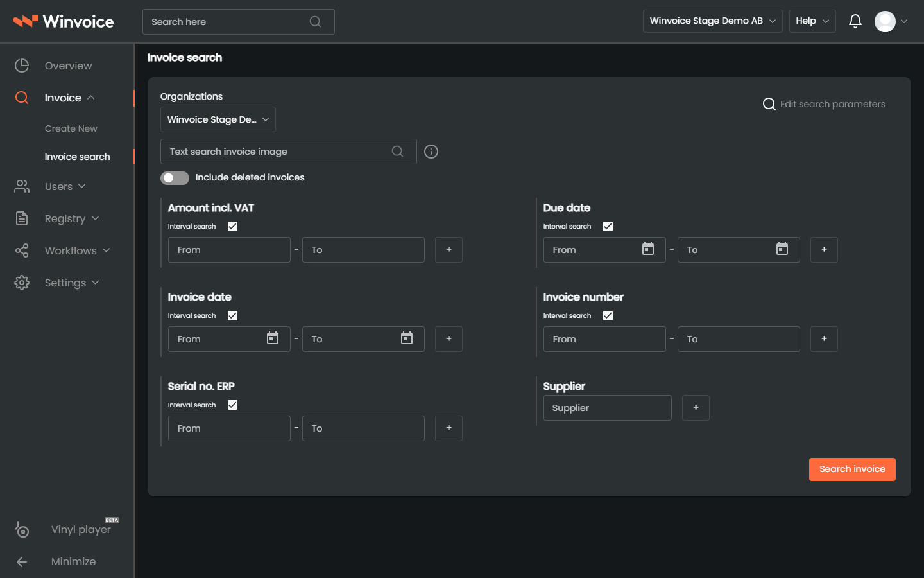Image resolution: width=924 pixels, height=578 pixels.
Task: Uncheck Serial no. ERP interval search
Action: 232,405
